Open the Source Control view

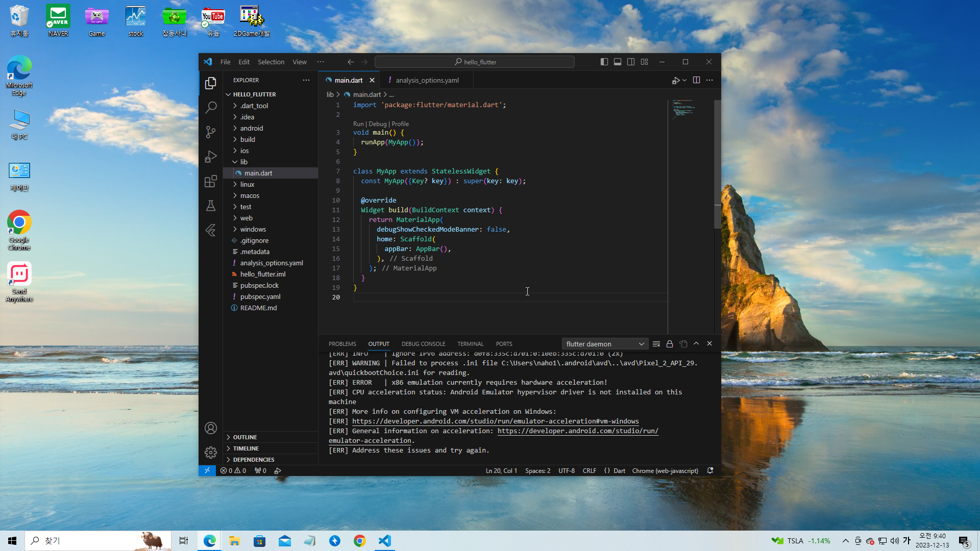point(211,132)
